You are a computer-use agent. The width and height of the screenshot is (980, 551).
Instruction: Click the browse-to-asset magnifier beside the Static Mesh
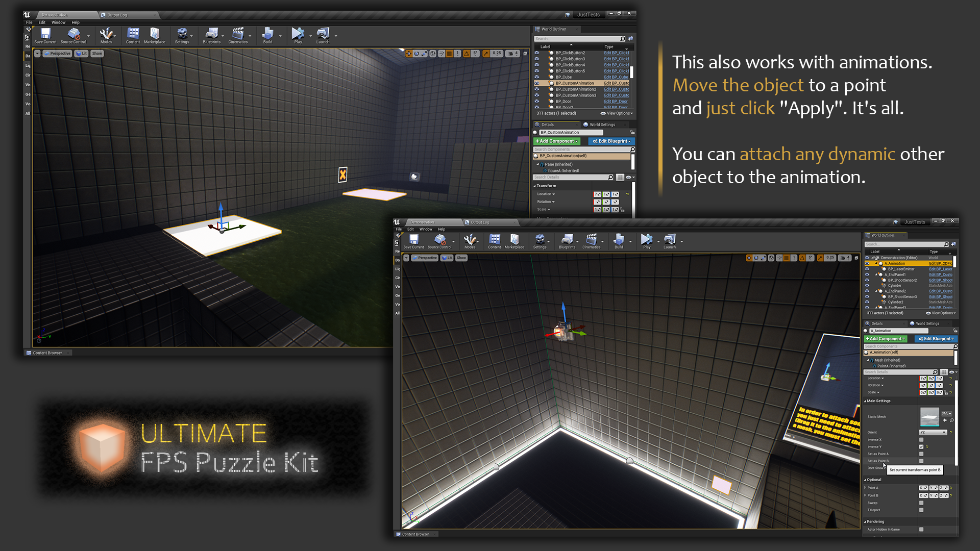pyautogui.click(x=952, y=420)
